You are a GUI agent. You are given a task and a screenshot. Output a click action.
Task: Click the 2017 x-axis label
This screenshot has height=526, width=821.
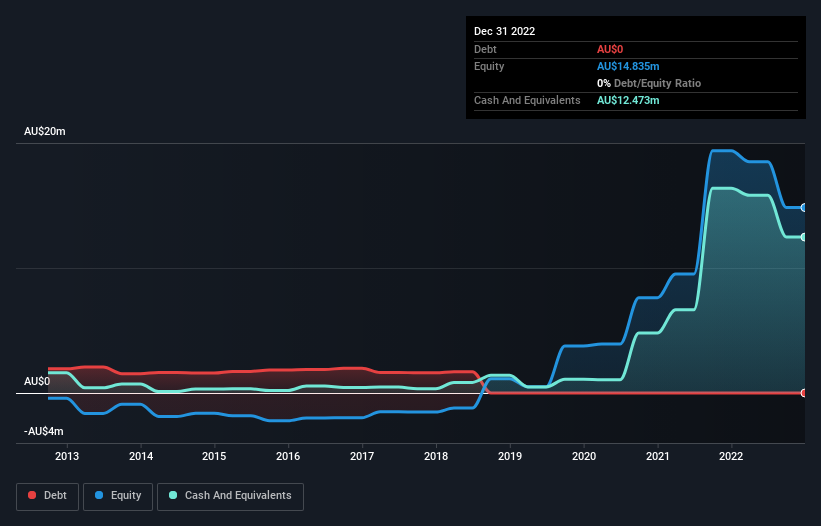(x=362, y=456)
